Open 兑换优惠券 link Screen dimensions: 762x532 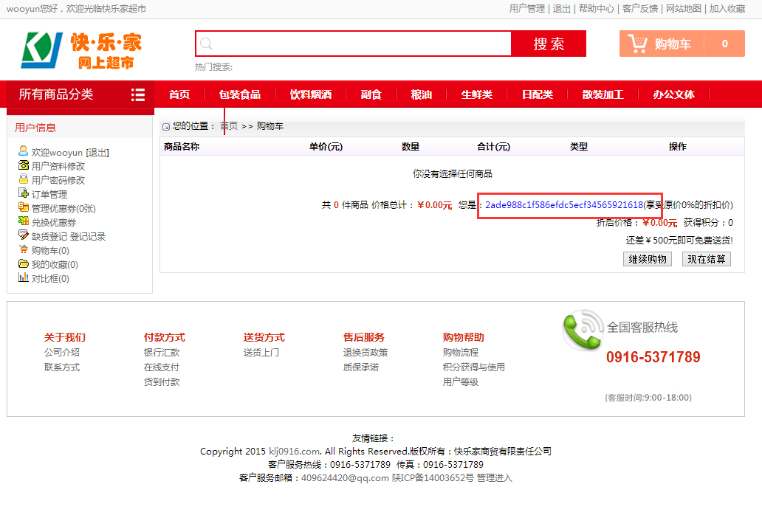pos(54,223)
